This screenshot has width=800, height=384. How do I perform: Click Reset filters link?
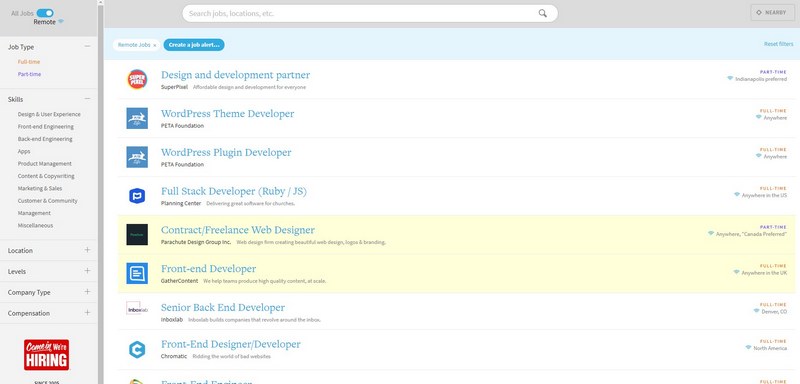(778, 44)
